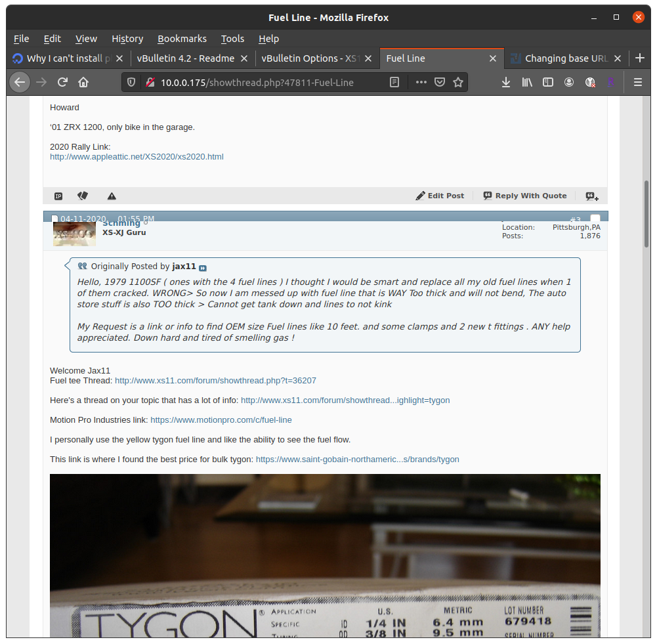
Task: Open the Firefox downloads panel
Action: [505, 82]
